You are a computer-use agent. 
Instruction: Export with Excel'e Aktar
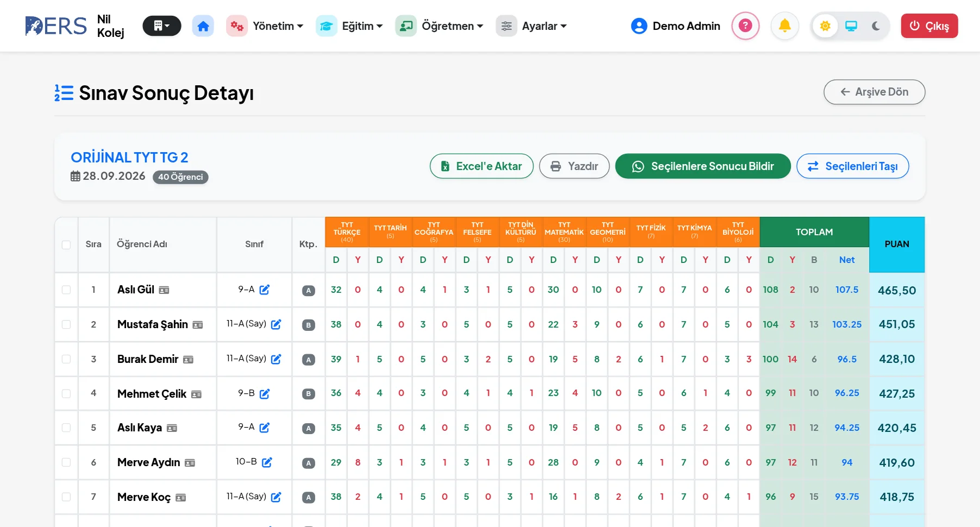click(x=482, y=166)
